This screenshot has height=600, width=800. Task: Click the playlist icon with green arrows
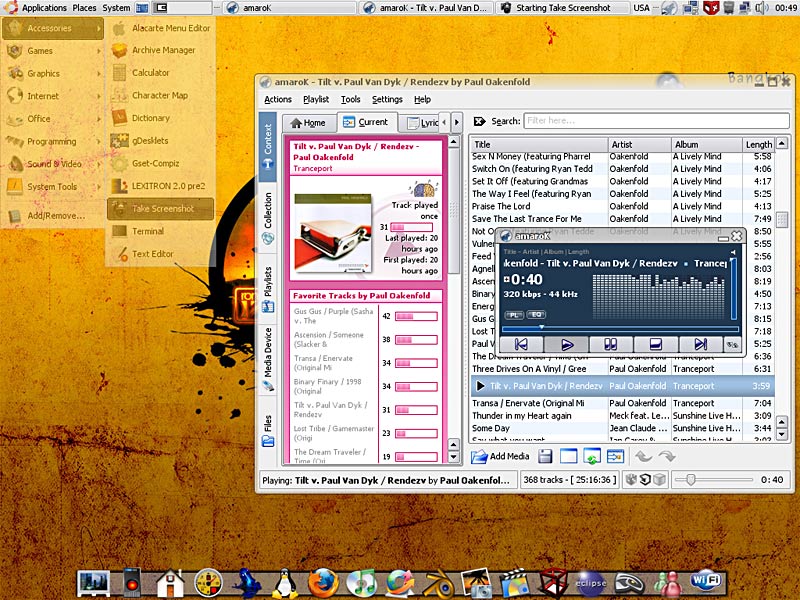(592, 456)
